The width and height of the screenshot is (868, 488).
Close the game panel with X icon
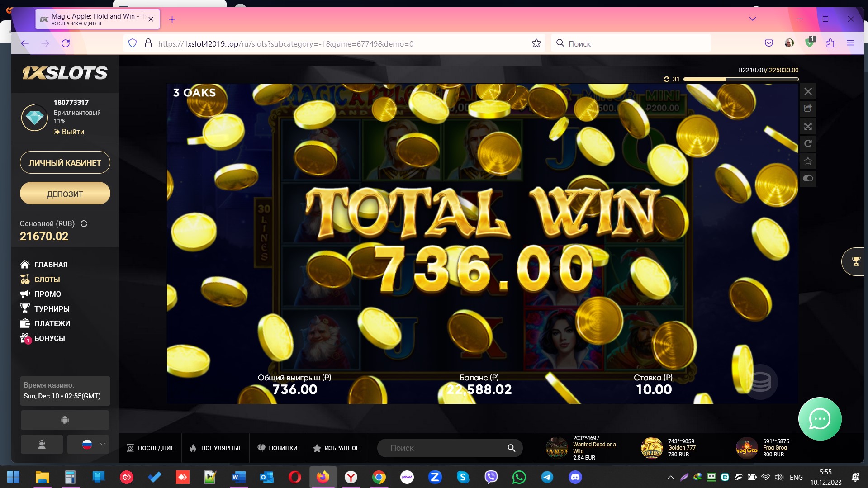pos(808,91)
